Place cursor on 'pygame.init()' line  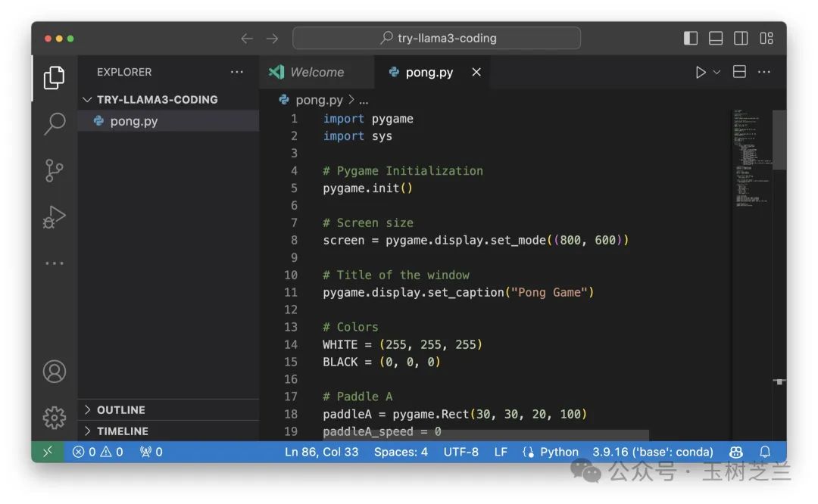368,188
